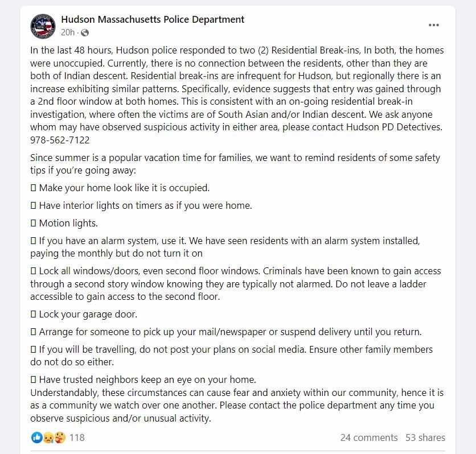
Task: Click the Care hug reaction icon
Action: [59, 438]
